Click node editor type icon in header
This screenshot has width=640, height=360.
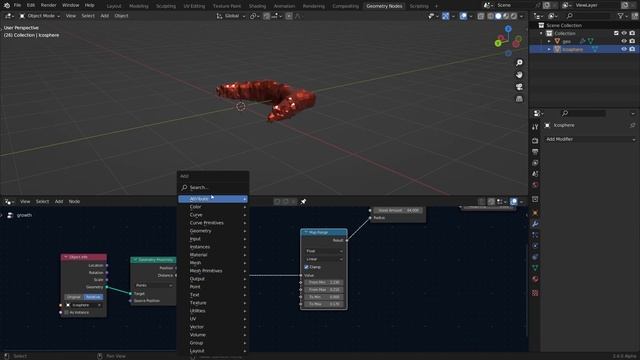8,202
